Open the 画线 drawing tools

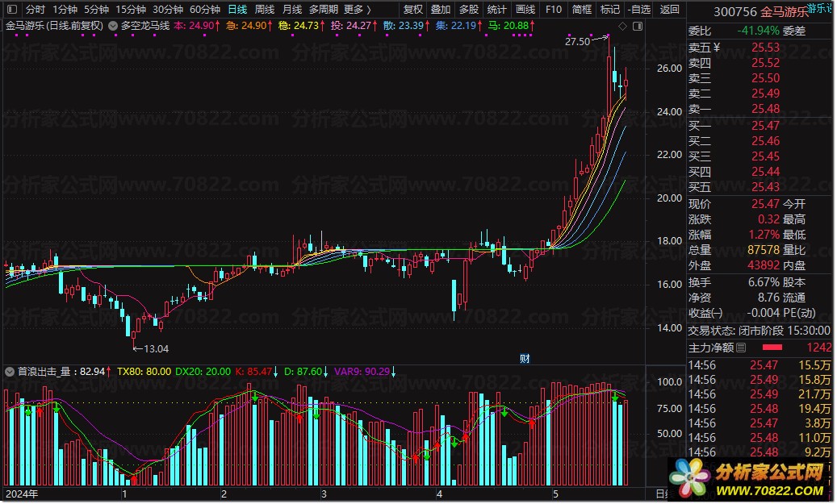[525, 9]
